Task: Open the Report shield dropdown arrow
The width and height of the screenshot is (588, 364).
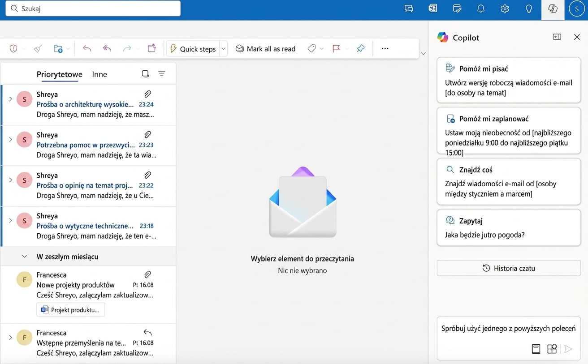Action: tap(24, 49)
